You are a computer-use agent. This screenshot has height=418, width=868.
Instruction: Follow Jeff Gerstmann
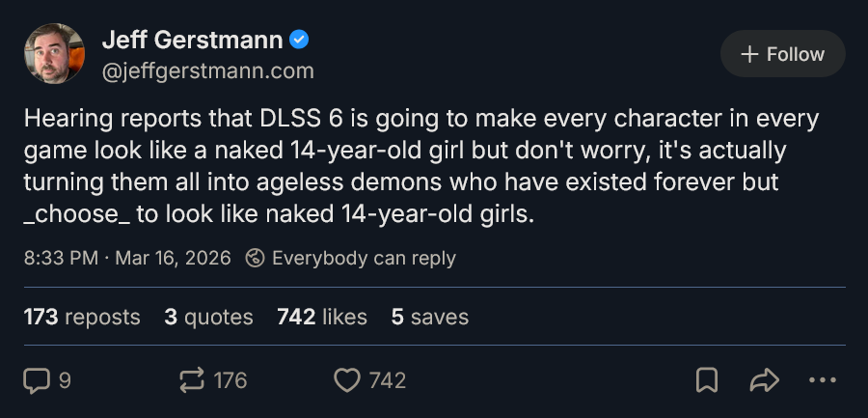click(x=783, y=54)
